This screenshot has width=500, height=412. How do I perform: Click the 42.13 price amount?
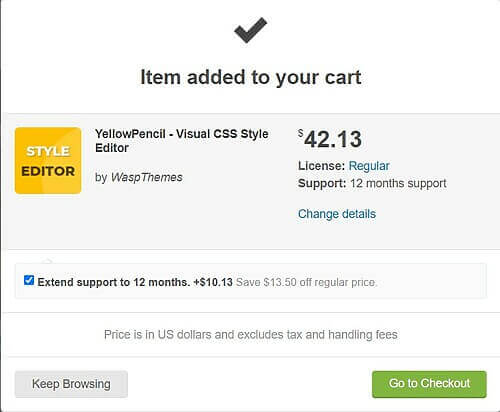pos(333,139)
